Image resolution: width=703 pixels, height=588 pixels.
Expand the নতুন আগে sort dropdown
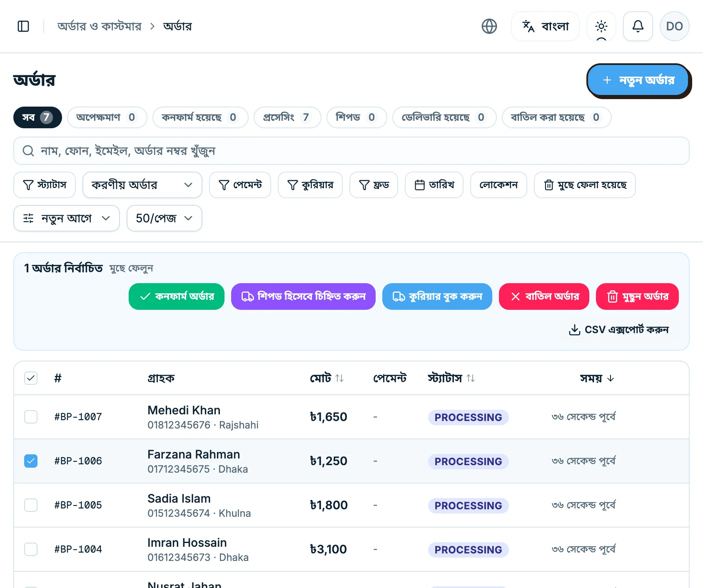coord(67,218)
